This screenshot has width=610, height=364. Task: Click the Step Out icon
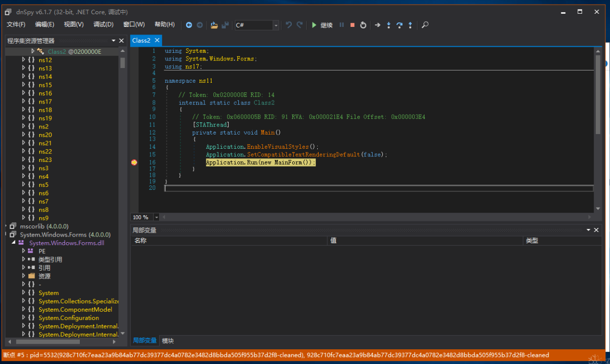tap(410, 25)
